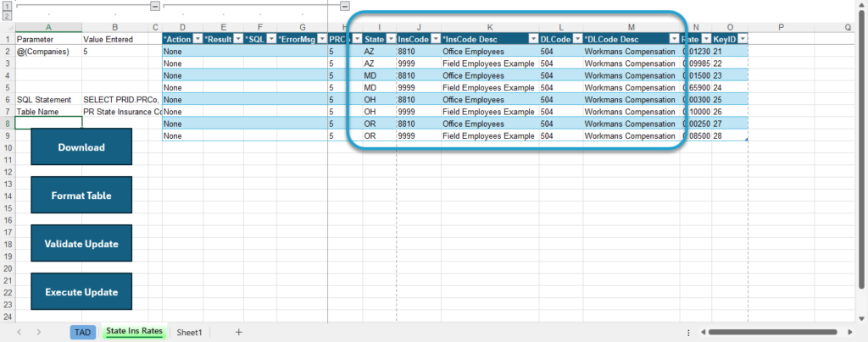Click the vertical scrollbar
The image size is (868, 342).
click(860, 149)
